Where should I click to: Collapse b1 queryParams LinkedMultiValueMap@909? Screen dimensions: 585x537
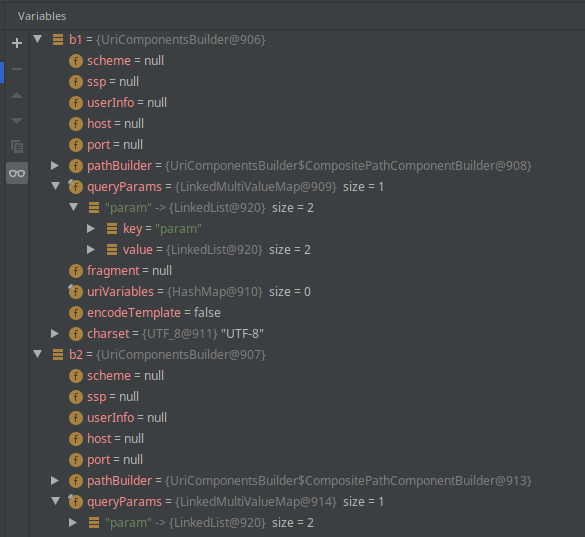56,186
